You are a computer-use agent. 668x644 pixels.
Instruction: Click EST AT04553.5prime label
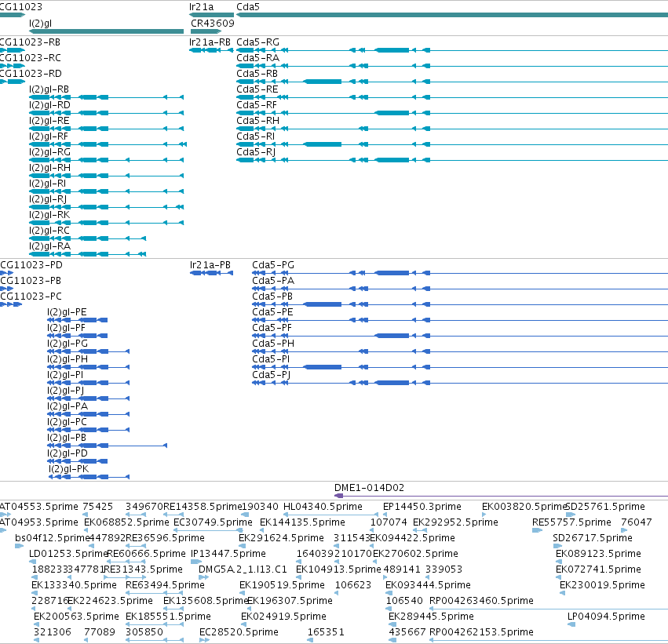coord(38,507)
